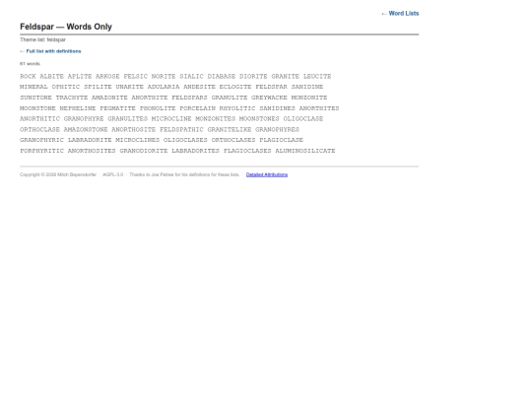The width and height of the screenshot is (532, 399).
Task: Click the word MICROCLINE
Action: pos(171,119)
